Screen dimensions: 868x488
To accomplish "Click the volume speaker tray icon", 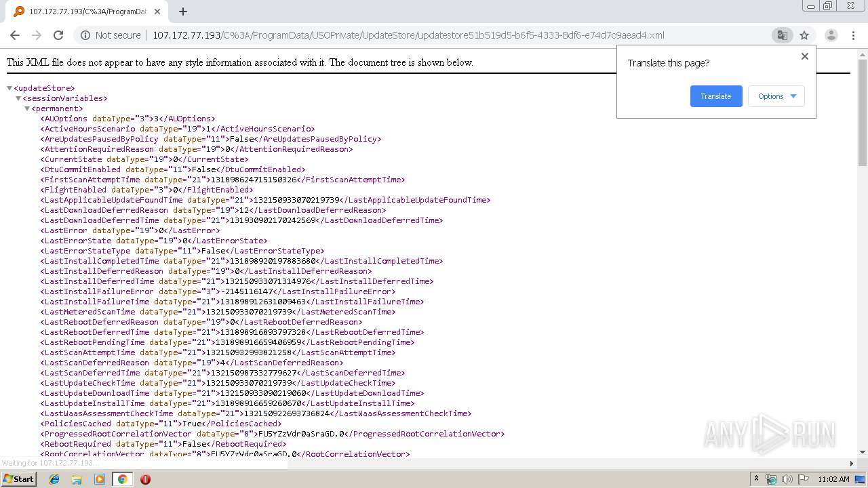I will pyautogui.click(x=787, y=479).
